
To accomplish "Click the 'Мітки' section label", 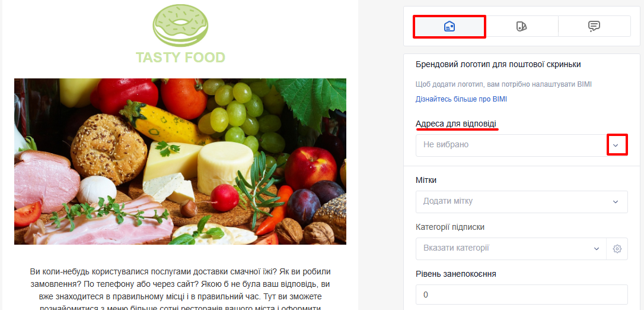I will point(426,180).
